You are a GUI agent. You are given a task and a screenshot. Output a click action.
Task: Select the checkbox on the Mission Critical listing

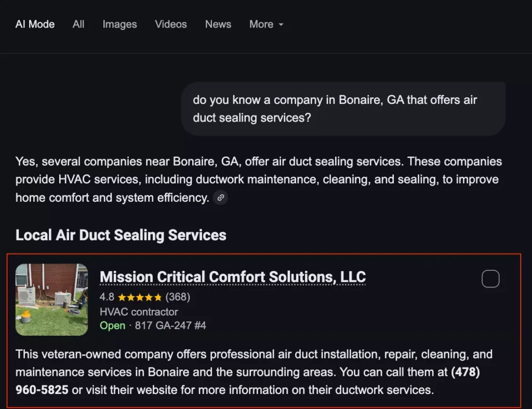pos(490,279)
